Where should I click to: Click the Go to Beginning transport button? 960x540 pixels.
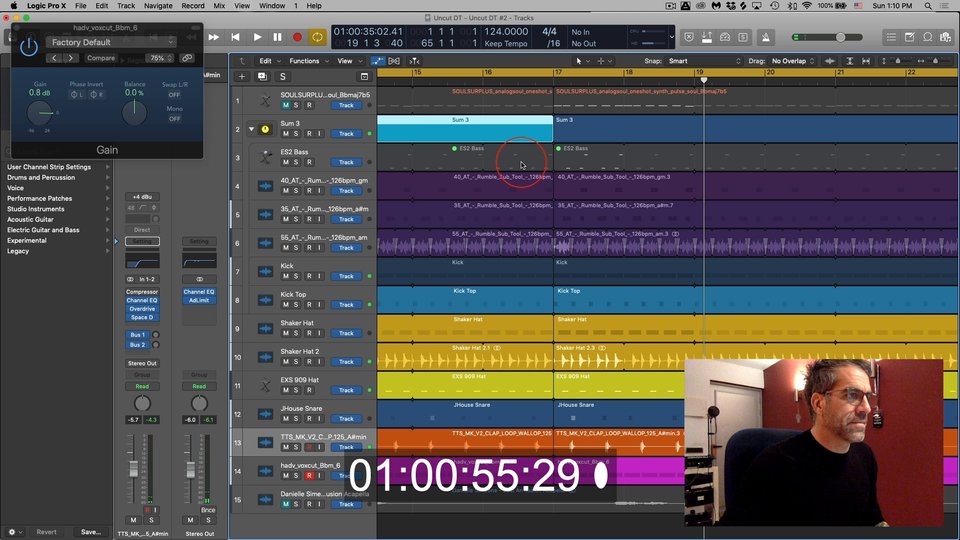[x=235, y=37]
